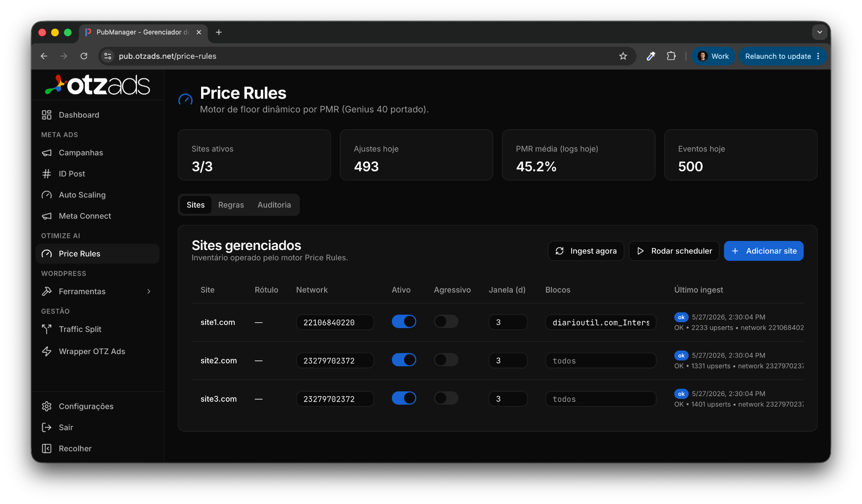Enable Agressivo toggle for site2.com

click(446, 360)
